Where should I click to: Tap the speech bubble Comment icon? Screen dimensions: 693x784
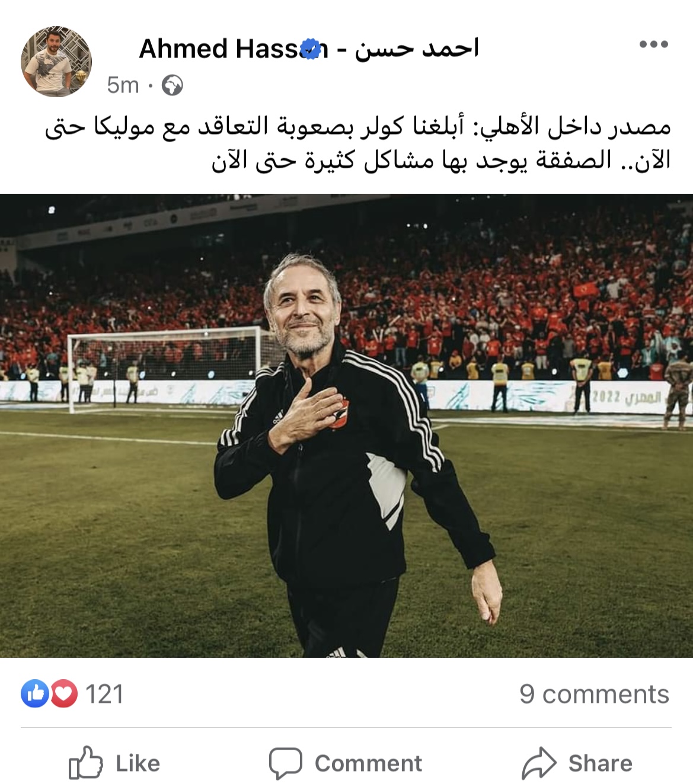click(286, 763)
